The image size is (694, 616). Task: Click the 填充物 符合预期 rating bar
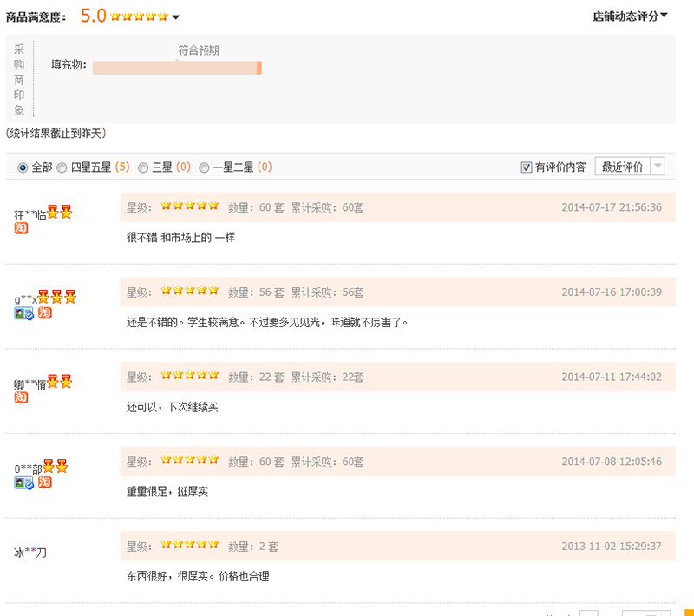pyautogui.click(x=177, y=68)
